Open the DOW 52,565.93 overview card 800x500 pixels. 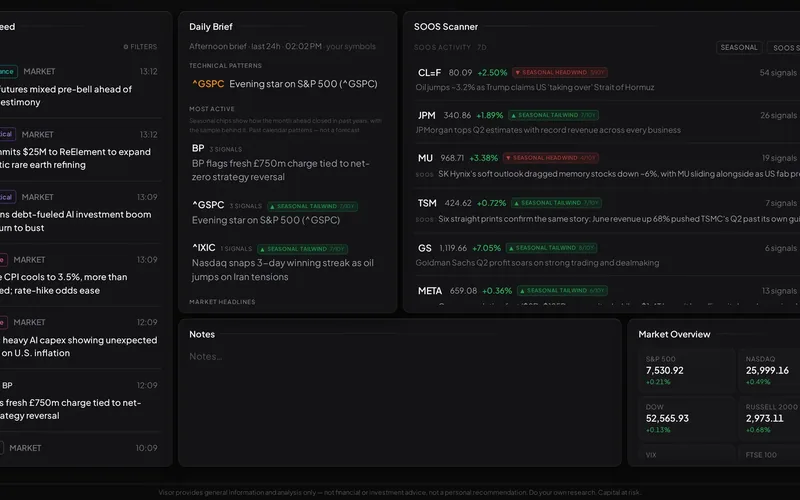point(686,418)
